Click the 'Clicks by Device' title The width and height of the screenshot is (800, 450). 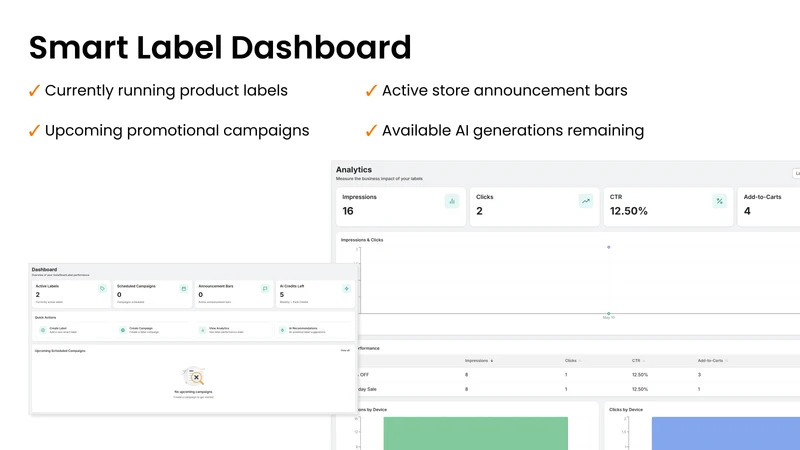tap(626, 410)
